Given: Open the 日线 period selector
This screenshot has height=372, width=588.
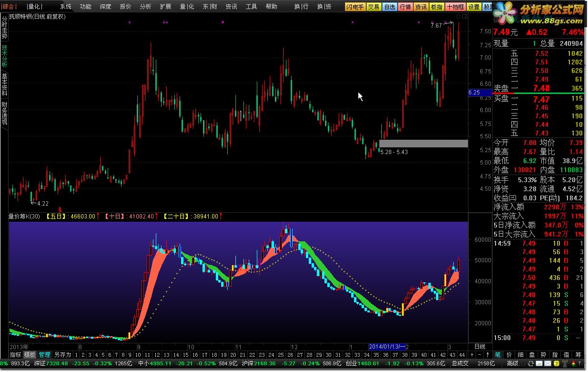Looking at the screenshot, I should [x=480, y=347].
